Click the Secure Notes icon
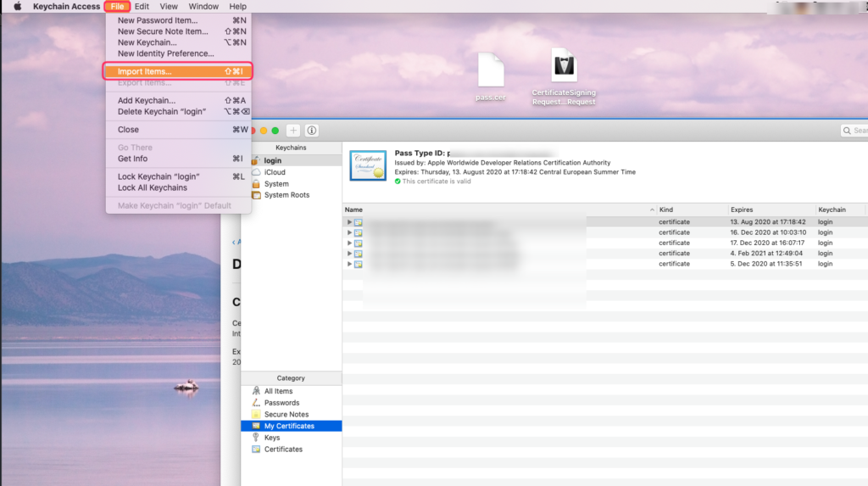The height and width of the screenshot is (486, 868). (x=256, y=414)
